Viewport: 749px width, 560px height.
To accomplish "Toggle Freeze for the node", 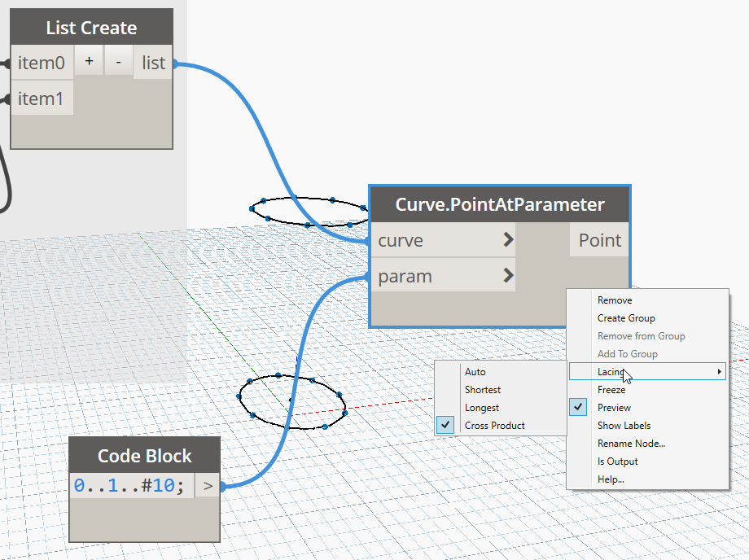I will (x=611, y=390).
